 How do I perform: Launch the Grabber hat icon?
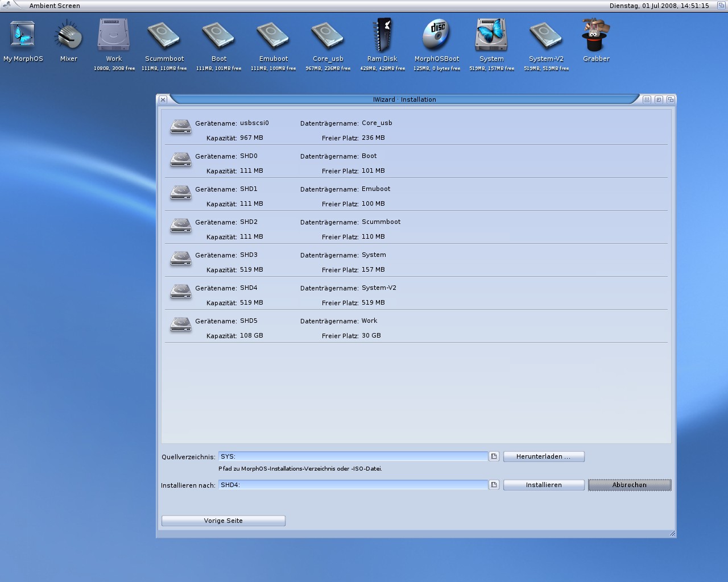tap(596, 35)
